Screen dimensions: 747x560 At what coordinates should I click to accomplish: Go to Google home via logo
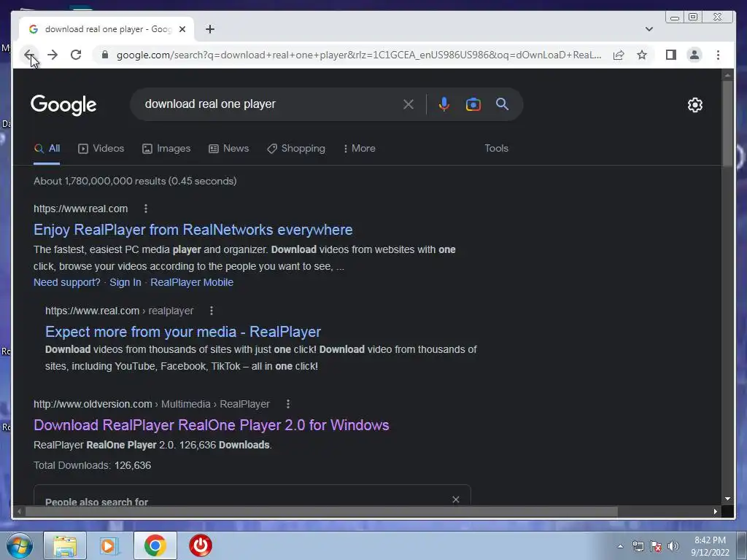point(63,105)
